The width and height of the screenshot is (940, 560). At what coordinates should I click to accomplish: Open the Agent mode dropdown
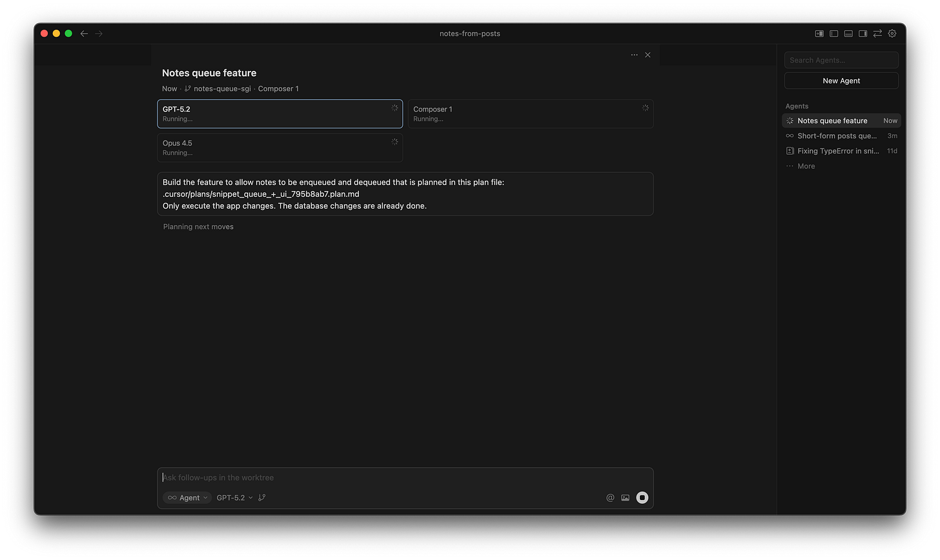pos(187,497)
